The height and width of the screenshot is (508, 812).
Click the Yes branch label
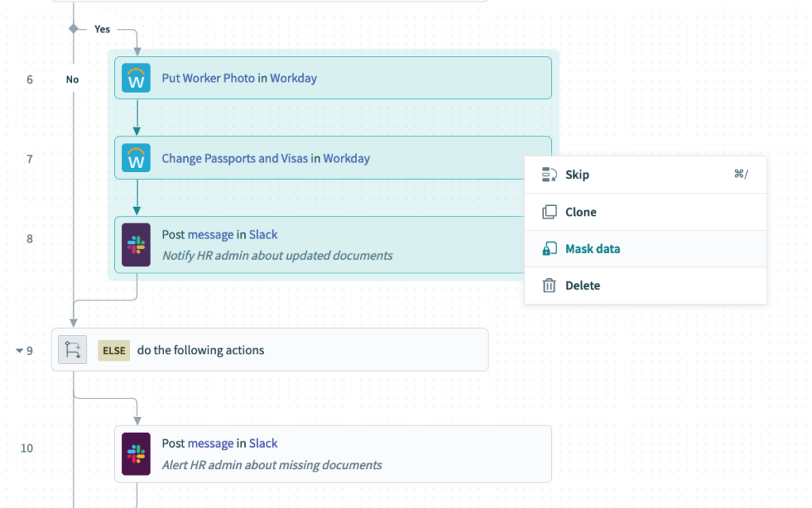click(102, 29)
